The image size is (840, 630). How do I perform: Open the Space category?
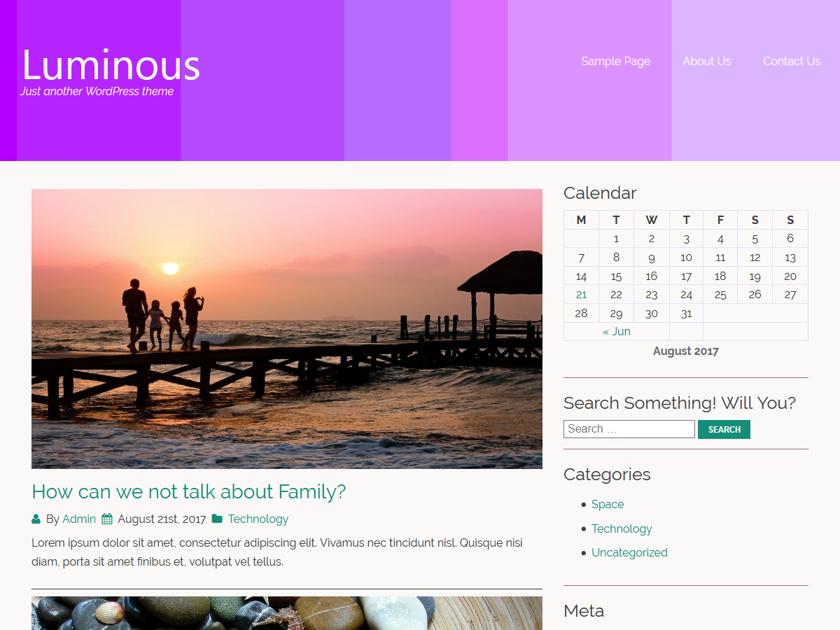608,504
